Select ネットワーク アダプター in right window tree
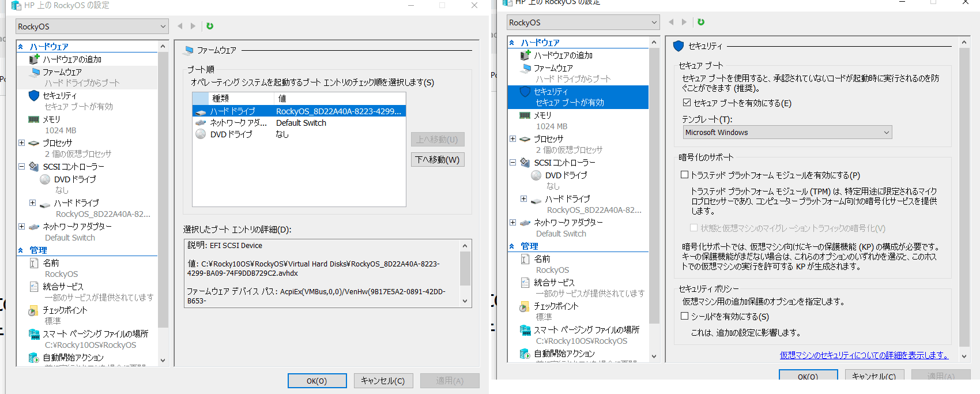Image resolution: width=980 pixels, height=394 pixels. [x=568, y=222]
